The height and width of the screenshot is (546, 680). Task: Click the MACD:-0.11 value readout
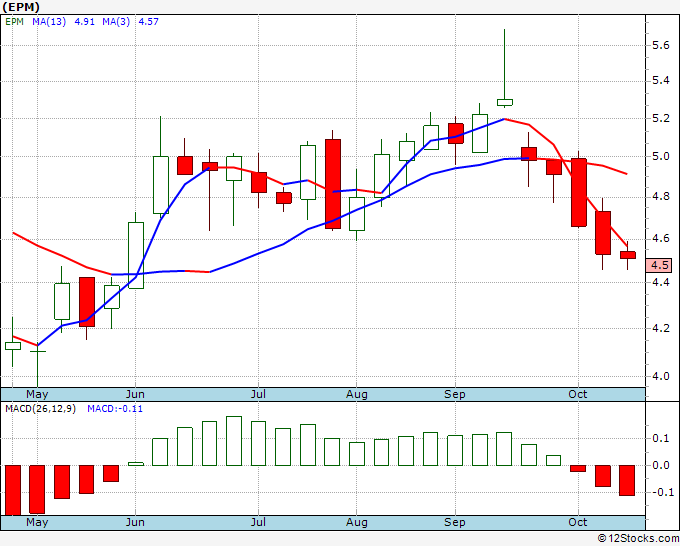(x=115, y=409)
